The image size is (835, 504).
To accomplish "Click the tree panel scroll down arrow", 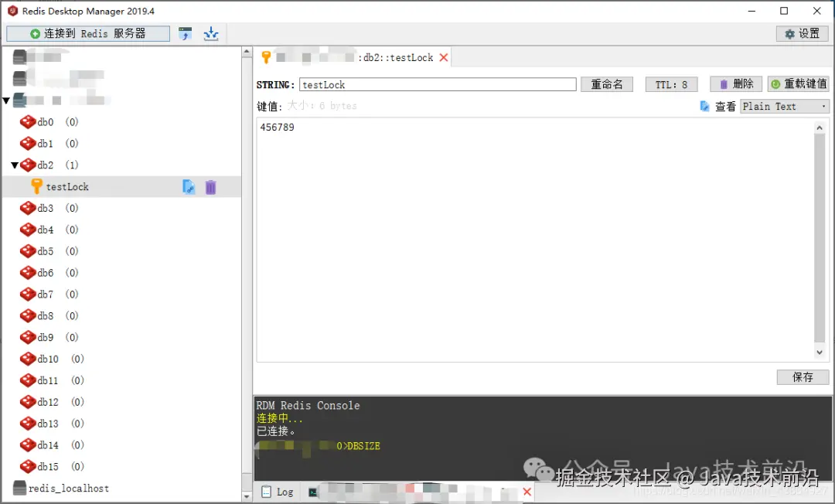I will pos(247,496).
